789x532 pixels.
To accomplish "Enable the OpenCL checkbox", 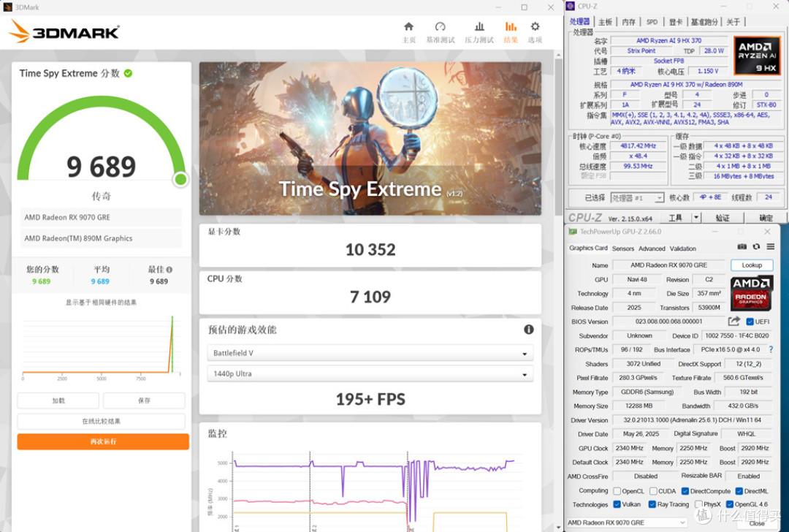I will pyautogui.click(x=617, y=491).
